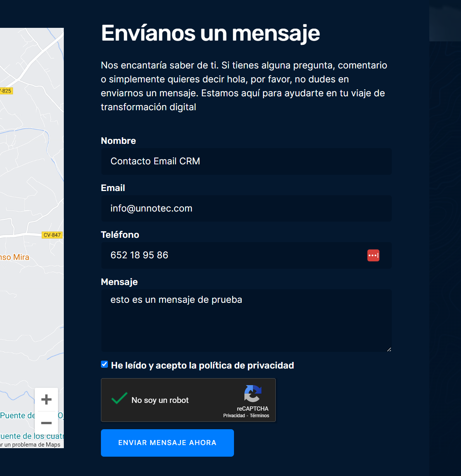Click the red password manager icon in Teléfono
Screen dimensions: 461x476
pos(373,255)
